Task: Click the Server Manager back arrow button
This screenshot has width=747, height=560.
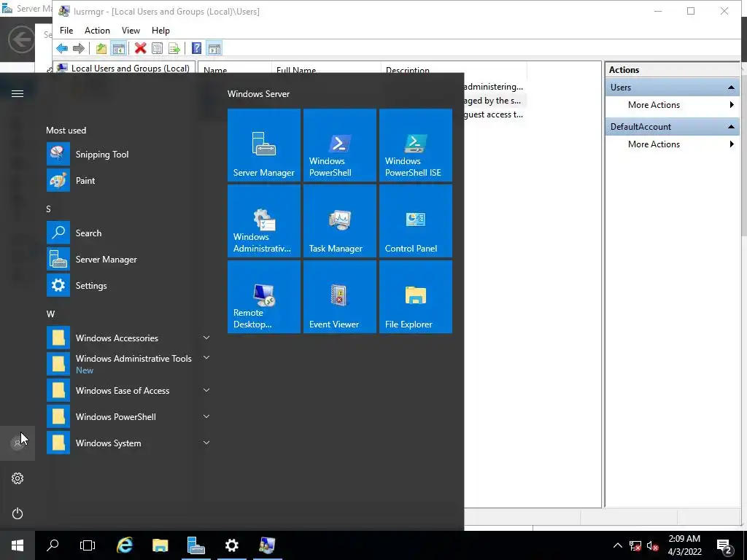Action: (21, 39)
